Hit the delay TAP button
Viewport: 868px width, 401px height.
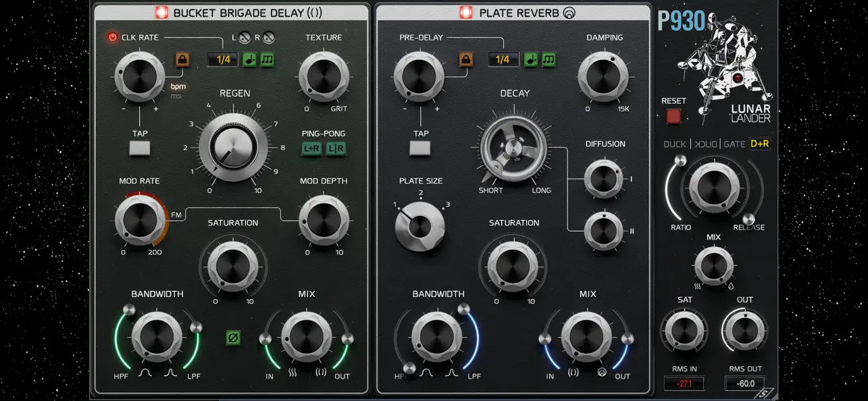[x=140, y=148]
